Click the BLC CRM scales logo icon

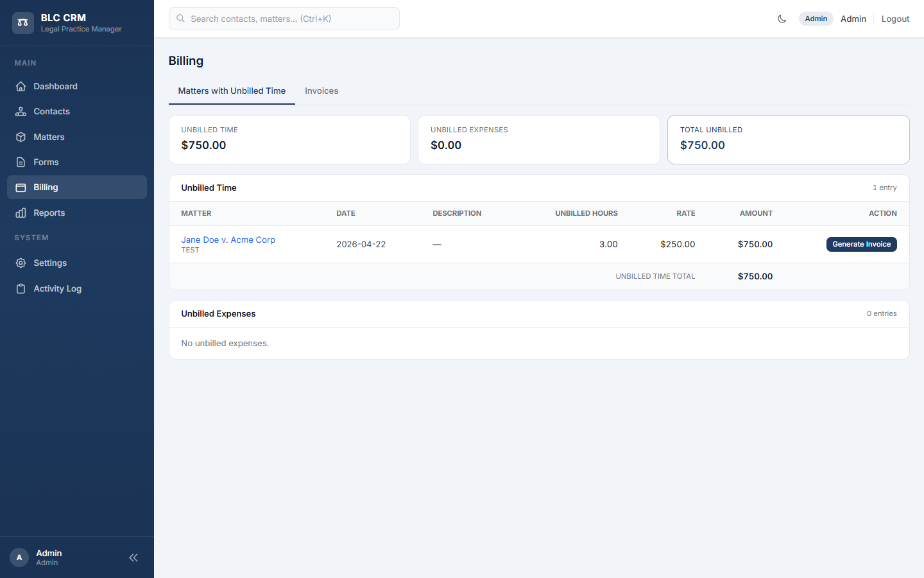(x=23, y=23)
